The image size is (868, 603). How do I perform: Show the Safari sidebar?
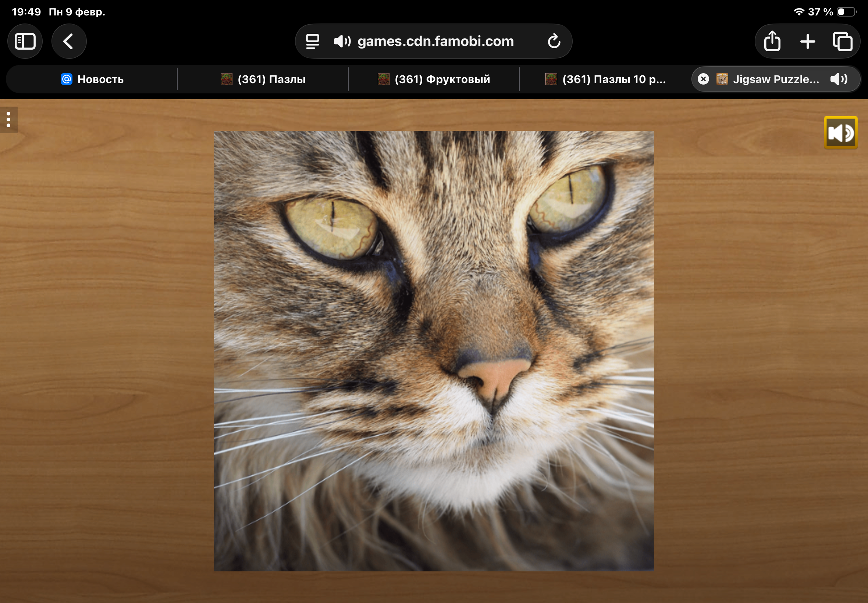pos(25,41)
